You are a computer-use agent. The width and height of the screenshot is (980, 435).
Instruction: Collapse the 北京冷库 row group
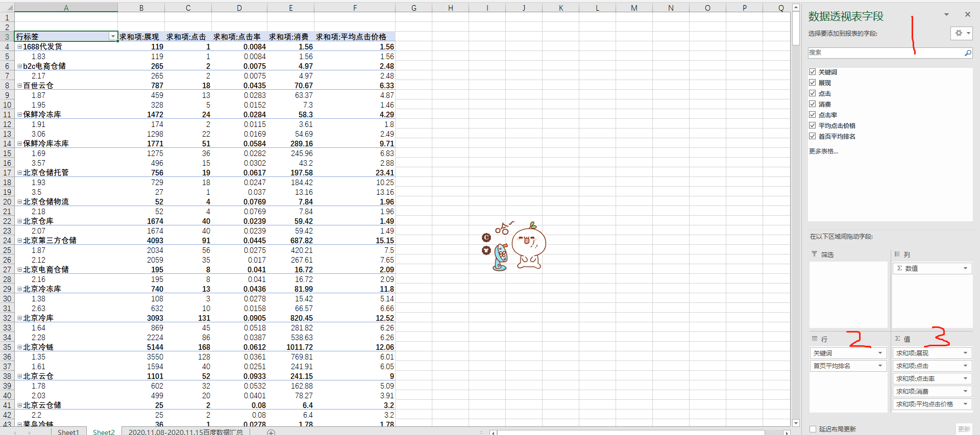click(19, 318)
